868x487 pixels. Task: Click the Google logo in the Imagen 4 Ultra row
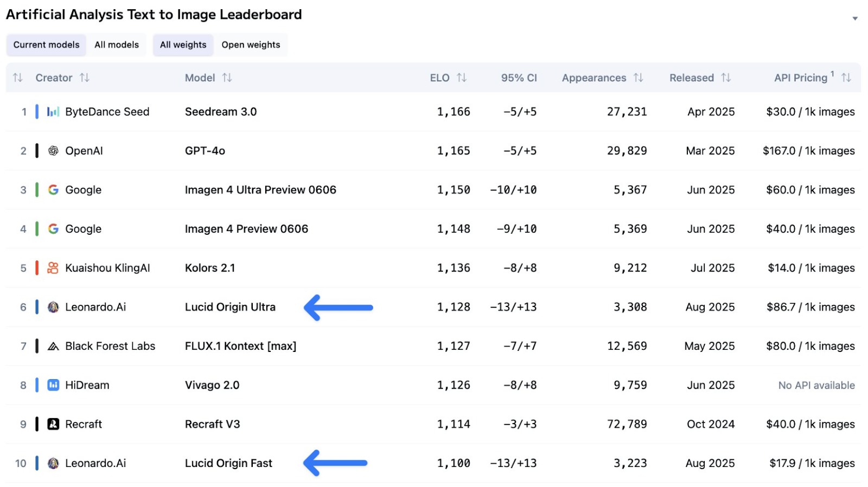[53, 190]
